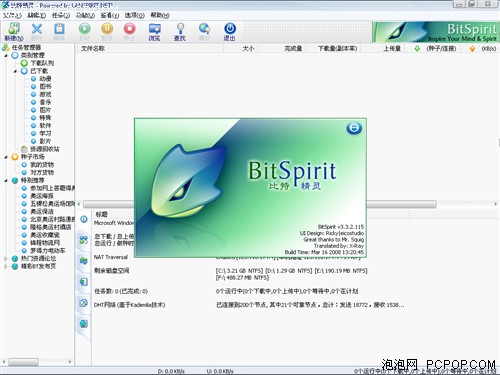Sort by the 文件名称 column header
The image size is (500, 375).
[93, 49]
